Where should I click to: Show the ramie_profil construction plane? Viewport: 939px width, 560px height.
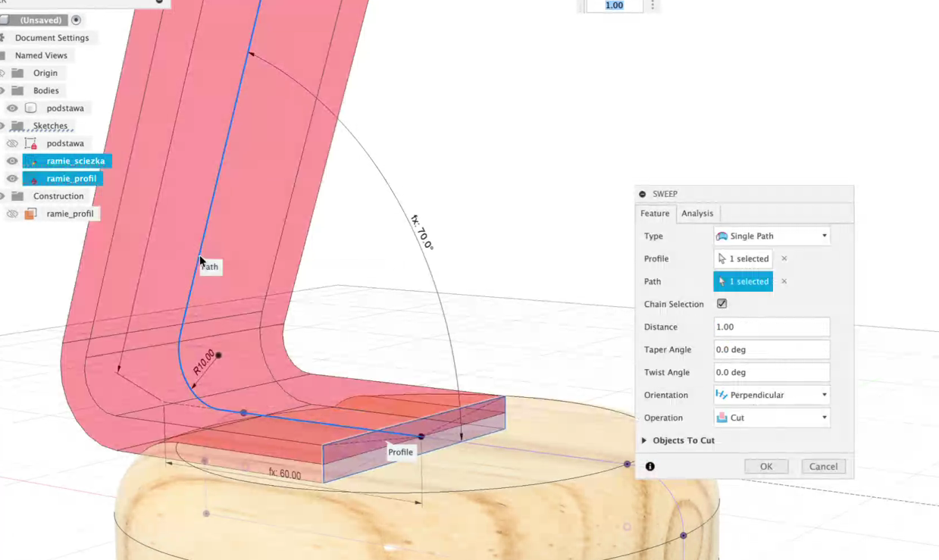(x=12, y=214)
